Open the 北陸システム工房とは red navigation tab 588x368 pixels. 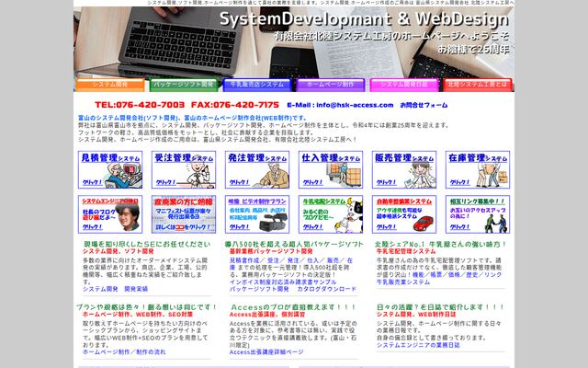pyautogui.click(x=478, y=85)
